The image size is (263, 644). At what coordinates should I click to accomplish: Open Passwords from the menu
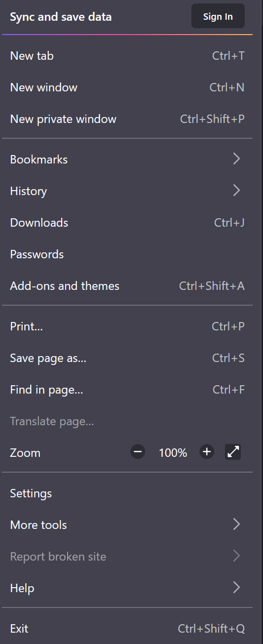(x=127, y=254)
